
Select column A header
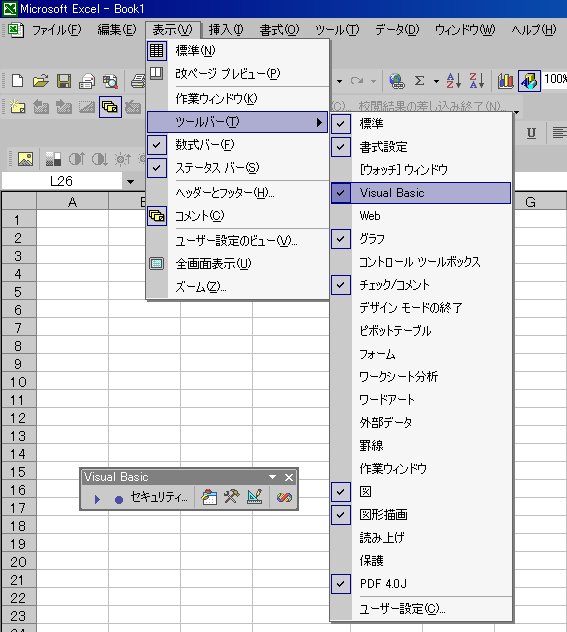point(73,202)
